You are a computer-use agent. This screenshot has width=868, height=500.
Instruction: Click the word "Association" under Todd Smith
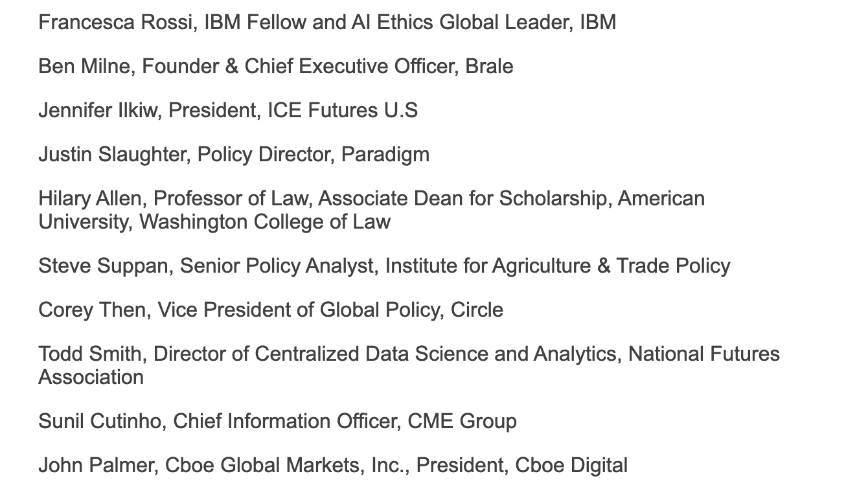point(91,378)
